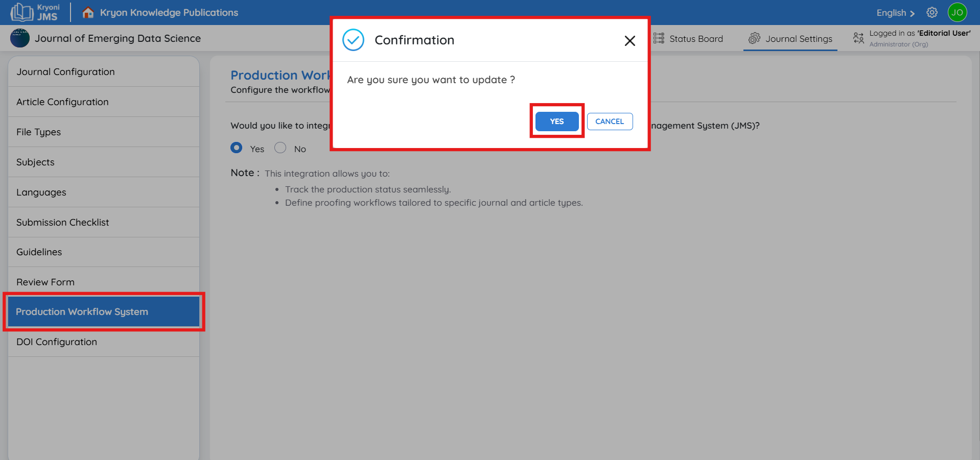Click the Kryon Knowledge Publications link
Screen dimensions: 980x460
coord(169,12)
